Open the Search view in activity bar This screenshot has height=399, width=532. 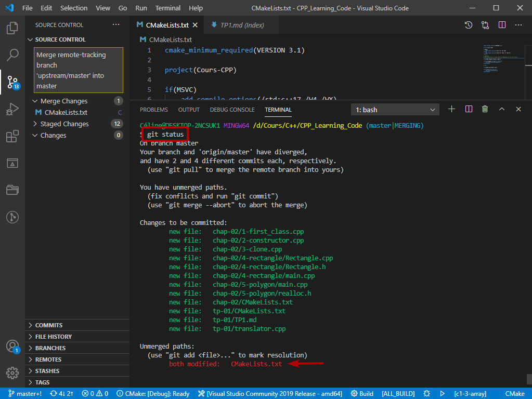point(12,55)
